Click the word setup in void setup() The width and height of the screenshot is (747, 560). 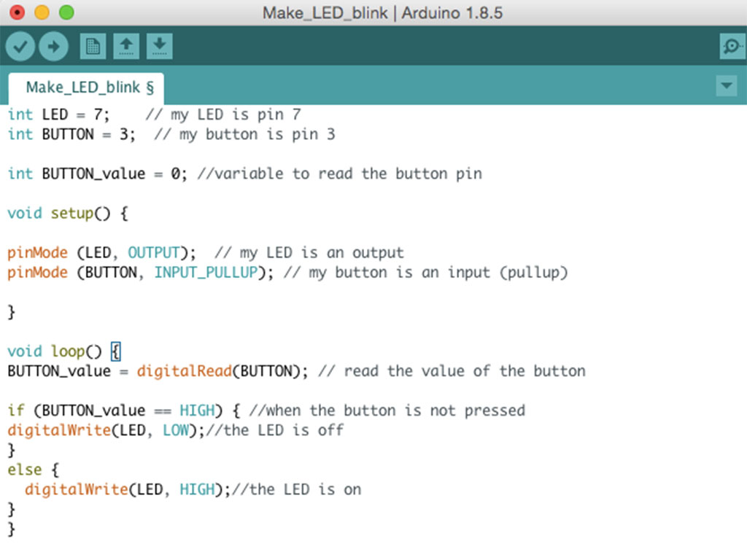click(x=71, y=214)
